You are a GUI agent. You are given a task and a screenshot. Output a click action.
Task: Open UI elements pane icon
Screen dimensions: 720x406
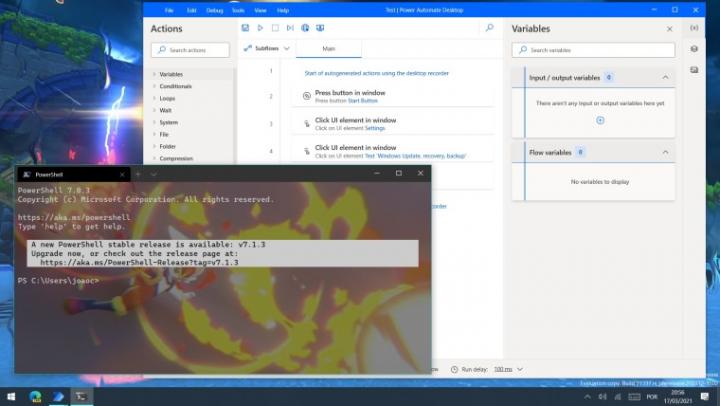694,49
